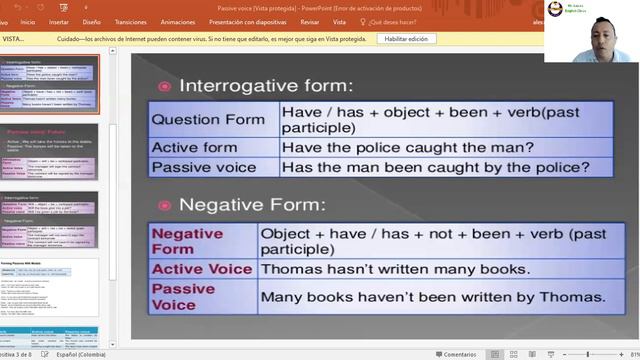The width and height of the screenshot is (640, 360).
Task: Click the Undo icon in quick access toolbar
Action: 18,7
